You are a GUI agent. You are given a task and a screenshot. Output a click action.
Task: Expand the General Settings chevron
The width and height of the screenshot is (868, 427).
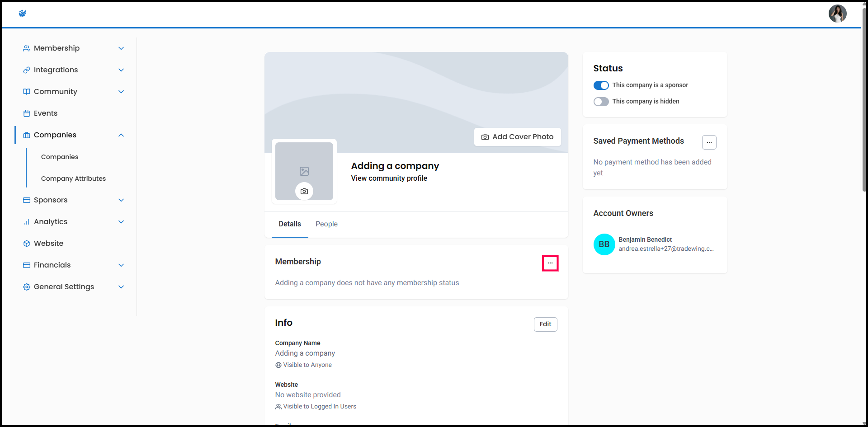click(121, 287)
